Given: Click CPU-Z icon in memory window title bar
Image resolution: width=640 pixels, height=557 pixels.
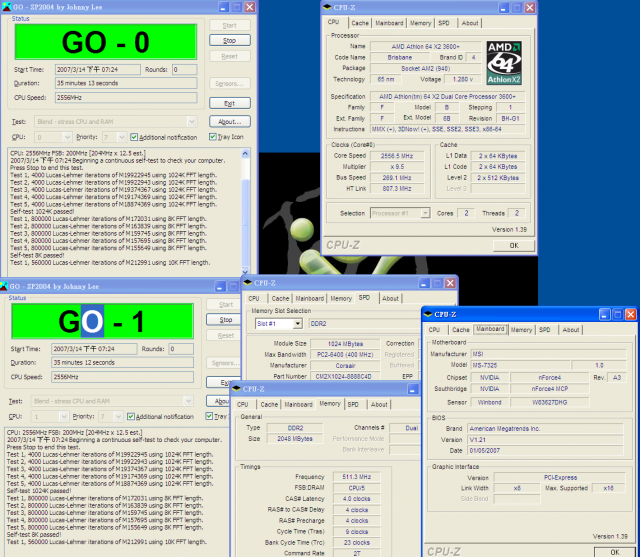Looking at the screenshot, I should click(236, 389).
